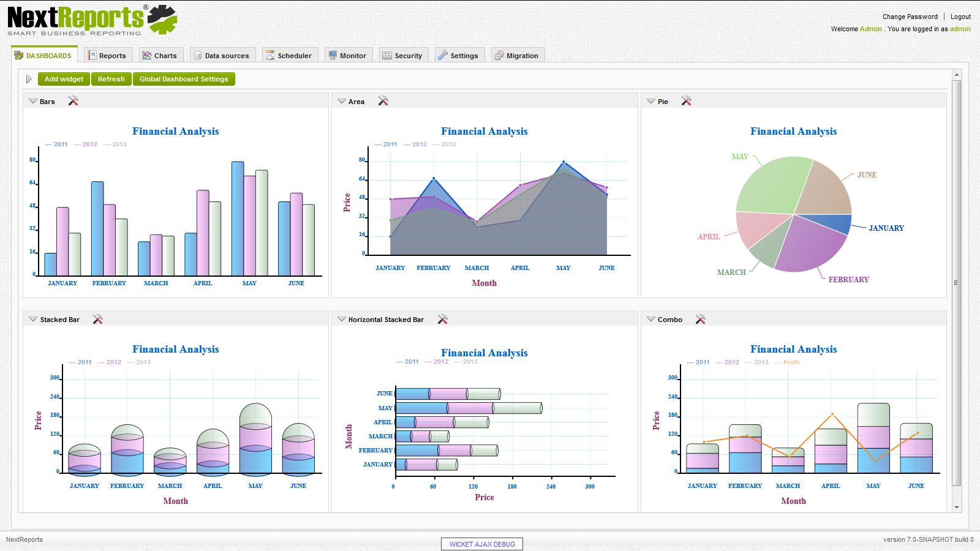
Task: Switch to the Reports tab
Action: tap(107, 55)
